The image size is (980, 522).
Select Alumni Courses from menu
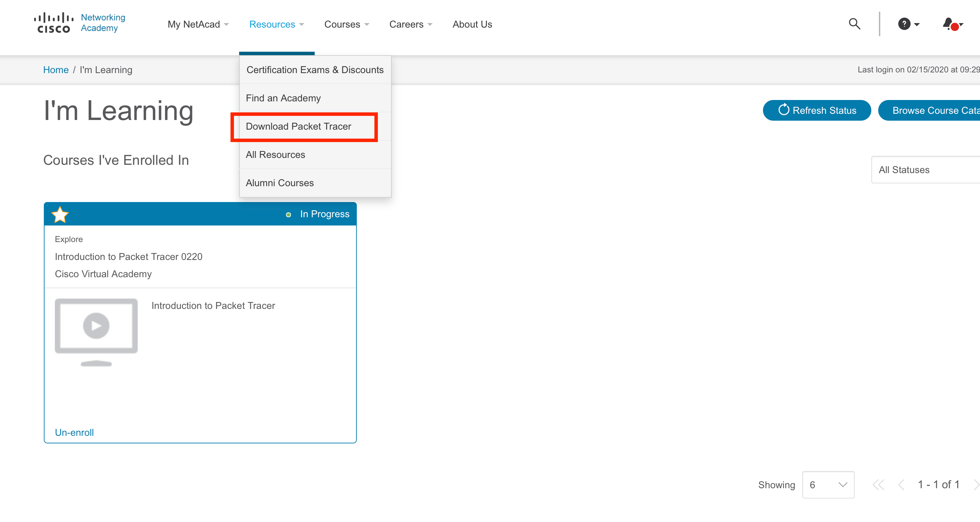coord(280,183)
